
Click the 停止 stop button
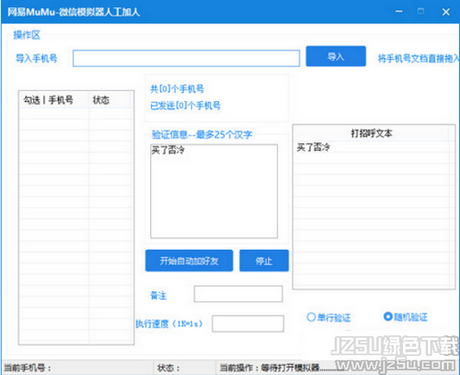(264, 260)
